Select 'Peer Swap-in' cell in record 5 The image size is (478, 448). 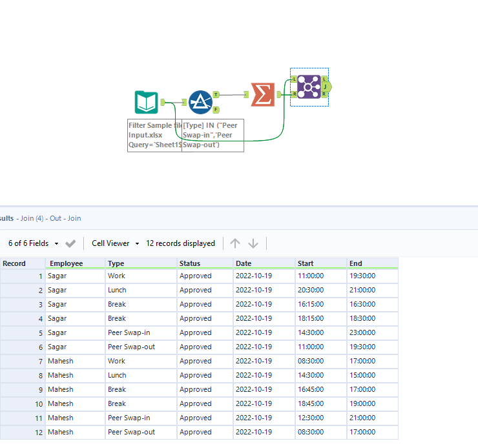pyautogui.click(x=141, y=332)
